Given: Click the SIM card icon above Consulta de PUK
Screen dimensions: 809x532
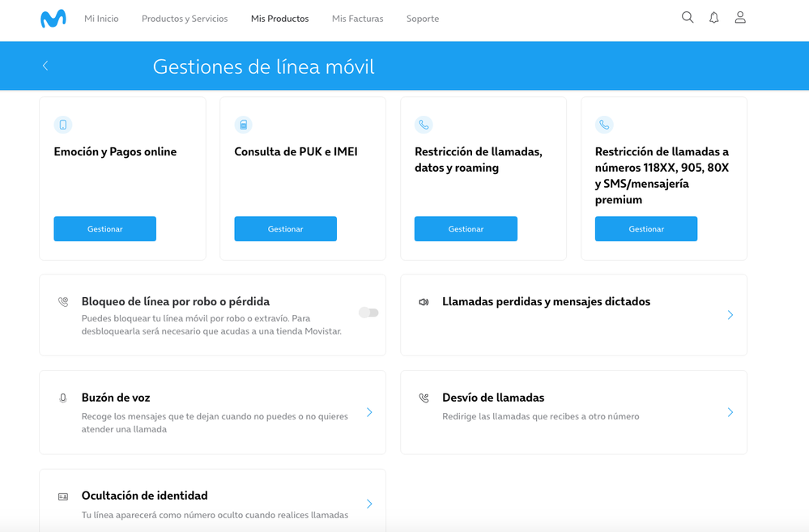Looking at the screenshot, I should point(243,125).
